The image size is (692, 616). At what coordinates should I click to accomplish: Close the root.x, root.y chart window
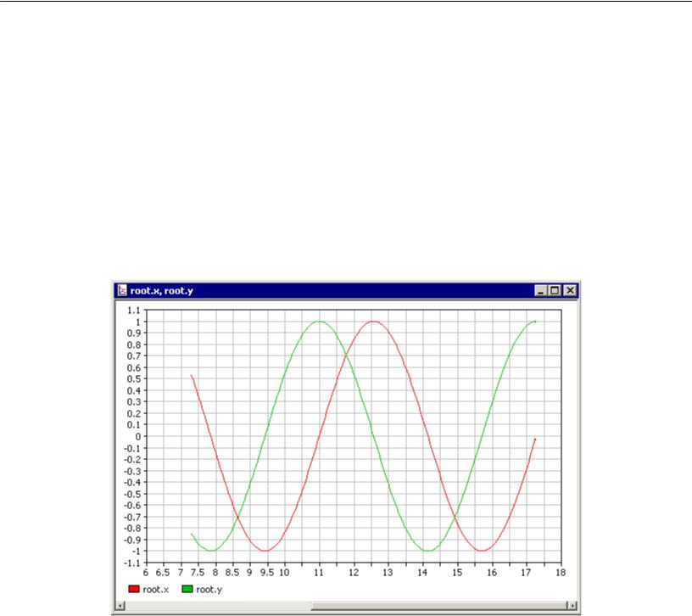(570, 290)
